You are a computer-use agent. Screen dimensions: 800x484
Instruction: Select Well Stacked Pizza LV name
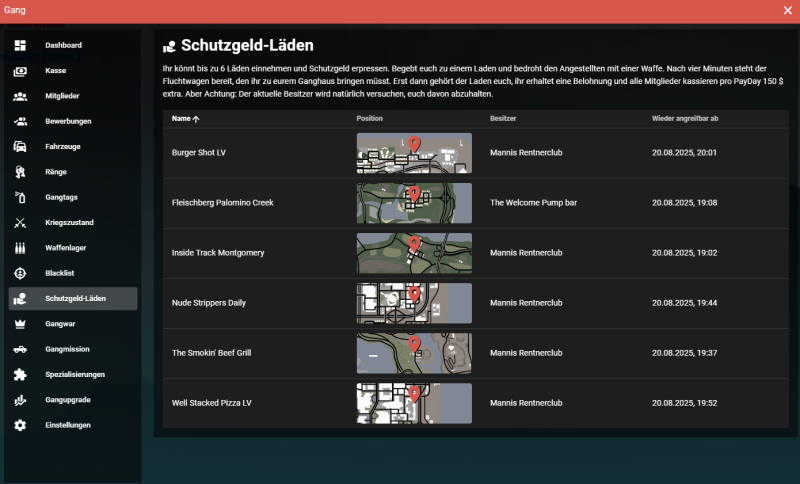211,403
